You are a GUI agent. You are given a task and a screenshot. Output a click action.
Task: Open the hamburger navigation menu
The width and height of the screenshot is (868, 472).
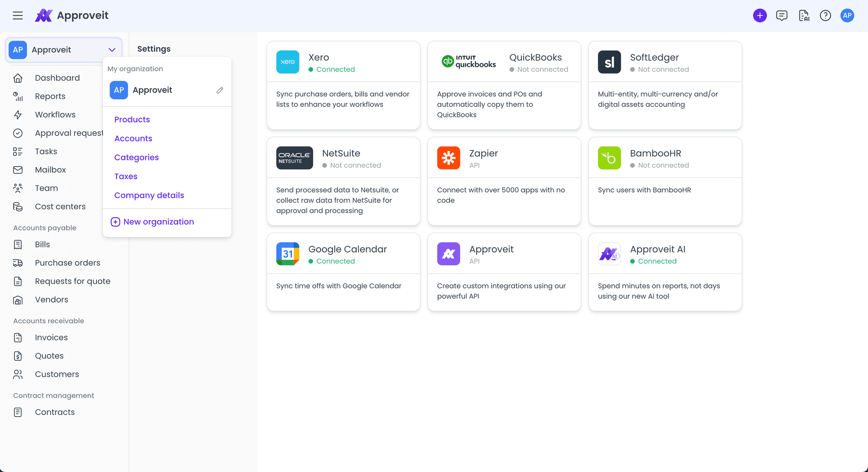pos(18,15)
